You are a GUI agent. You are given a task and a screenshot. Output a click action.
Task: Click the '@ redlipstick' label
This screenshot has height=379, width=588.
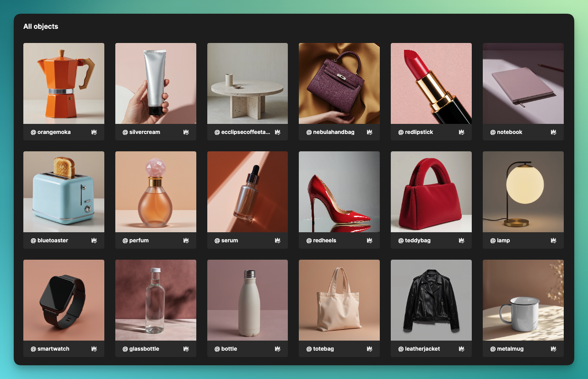click(x=415, y=132)
